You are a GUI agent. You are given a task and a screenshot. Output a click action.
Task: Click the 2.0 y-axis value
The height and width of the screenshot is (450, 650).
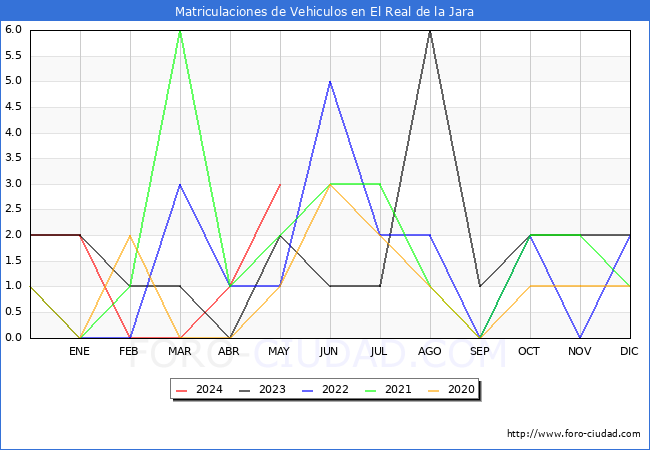click(x=13, y=235)
